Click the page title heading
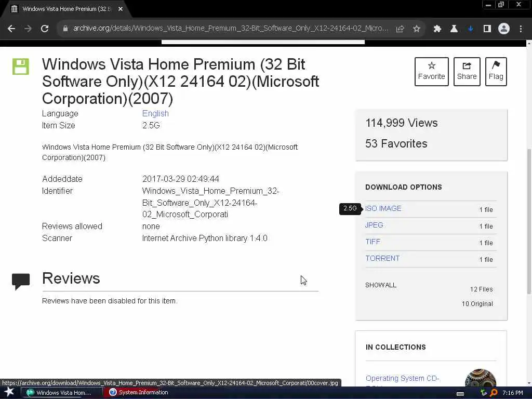This screenshot has width=532, height=399. point(180,82)
